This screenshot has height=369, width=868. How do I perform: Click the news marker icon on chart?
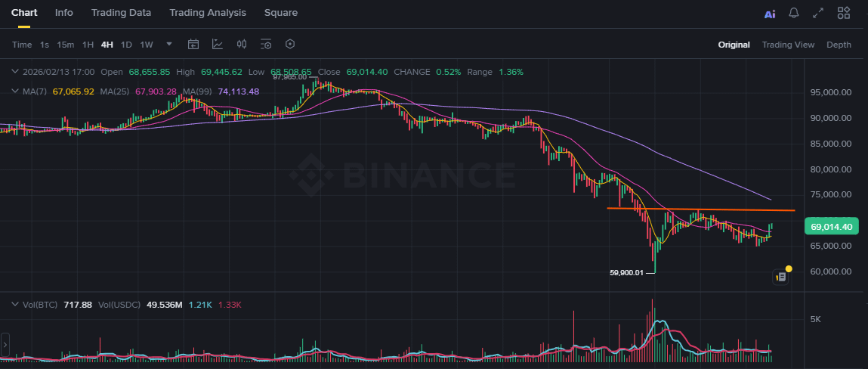coord(782,277)
